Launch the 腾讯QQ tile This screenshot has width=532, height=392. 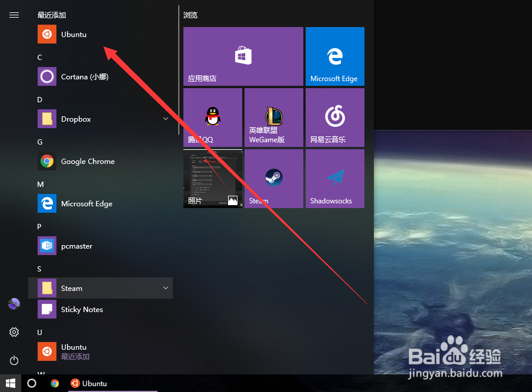(213, 118)
